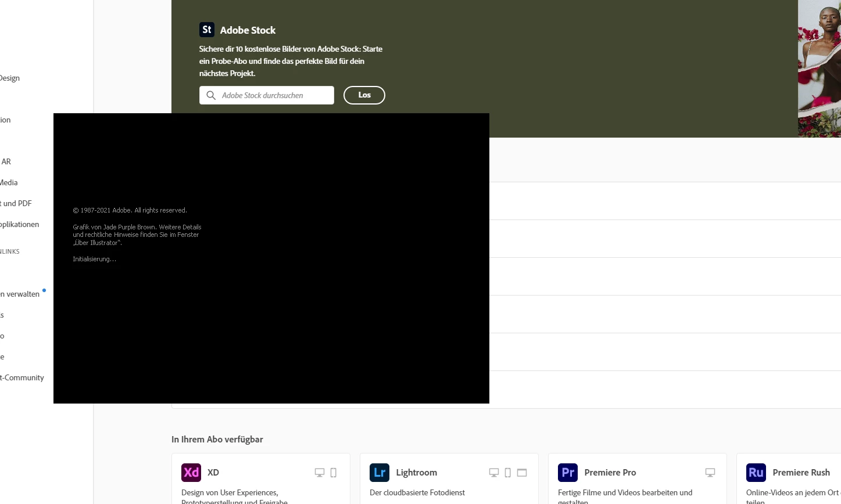Click the 'Sichere dir 10 kostenlose Bilder' promo text

coord(291,61)
